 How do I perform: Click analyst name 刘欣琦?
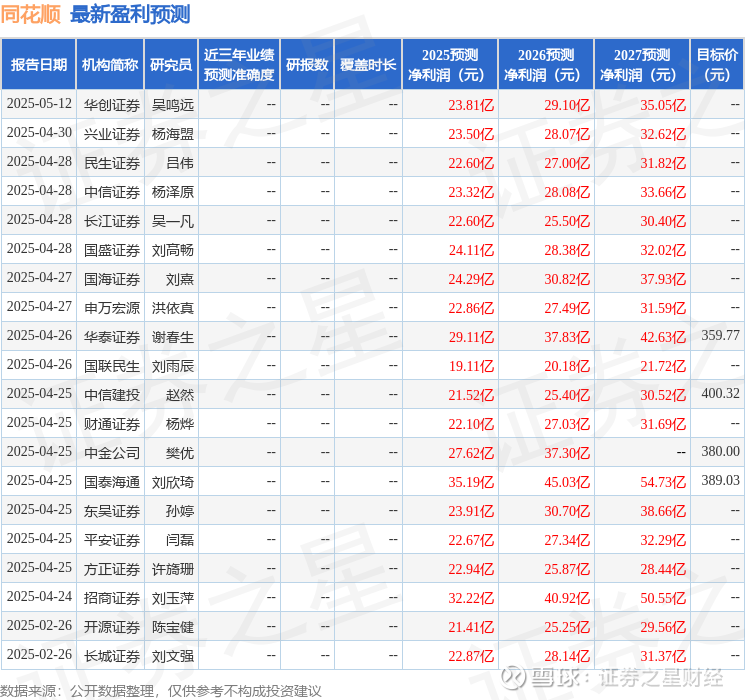(172, 482)
